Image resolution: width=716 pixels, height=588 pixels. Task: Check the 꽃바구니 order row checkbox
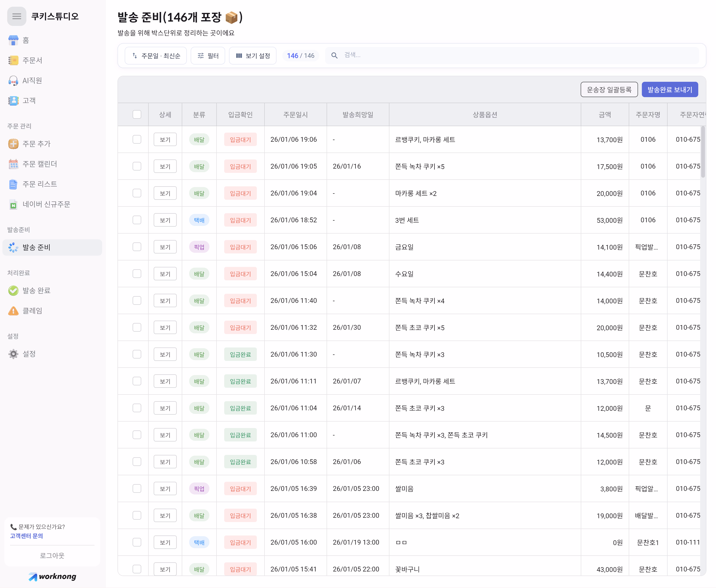pos(137,569)
